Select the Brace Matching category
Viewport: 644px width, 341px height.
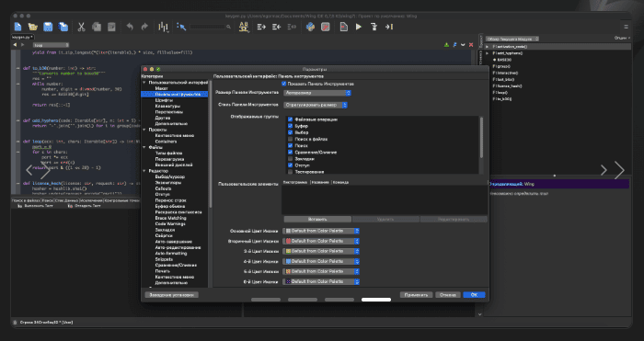tap(170, 219)
